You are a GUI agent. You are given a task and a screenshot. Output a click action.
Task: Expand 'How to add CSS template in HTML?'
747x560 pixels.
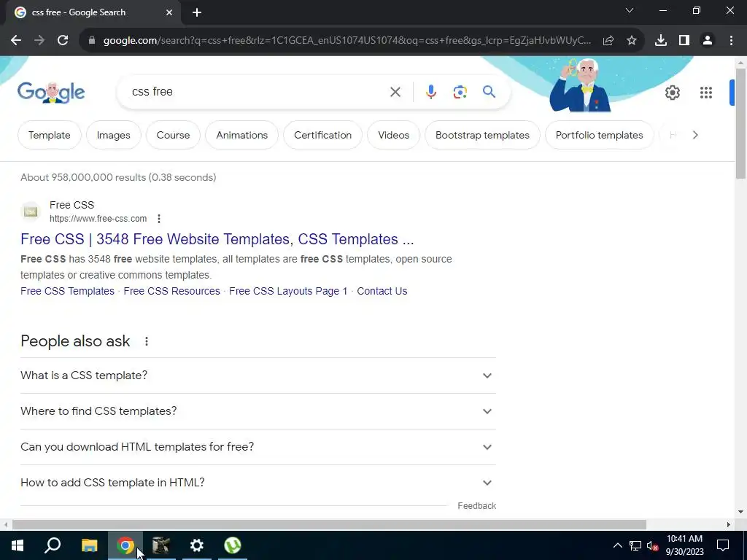click(258, 483)
